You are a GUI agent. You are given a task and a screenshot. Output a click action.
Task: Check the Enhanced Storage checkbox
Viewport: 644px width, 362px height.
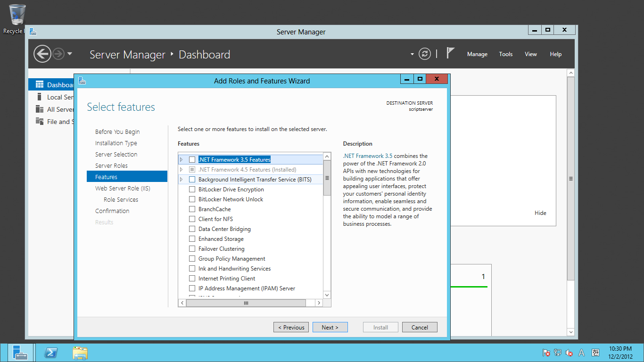pyautogui.click(x=192, y=239)
